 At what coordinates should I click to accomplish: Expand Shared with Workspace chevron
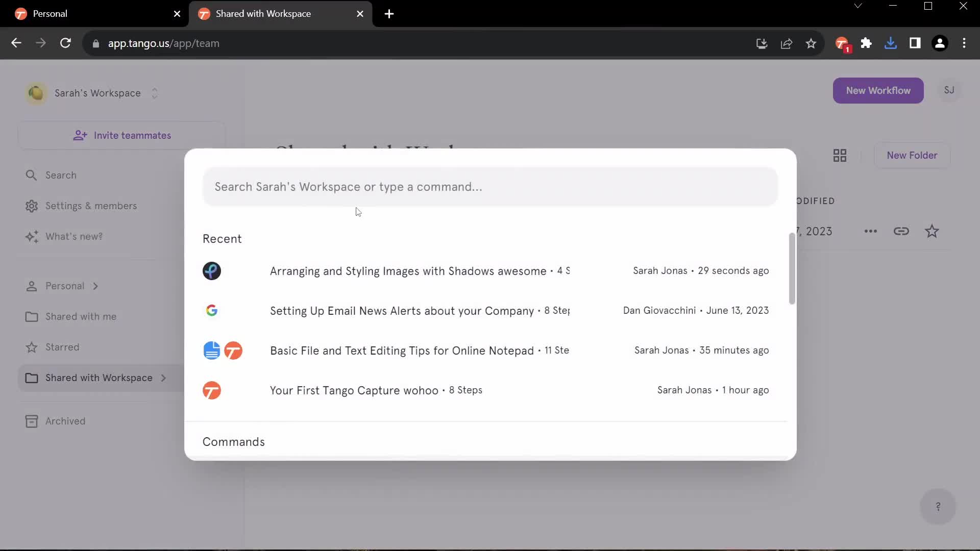[x=163, y=378]
